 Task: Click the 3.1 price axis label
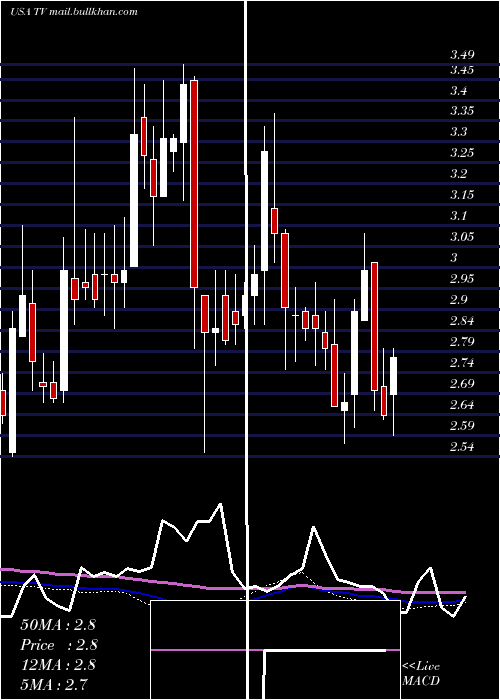(458, 216)
